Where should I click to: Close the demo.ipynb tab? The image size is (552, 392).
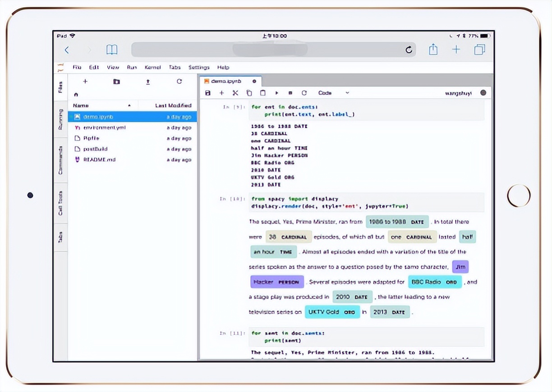(254, 81)
